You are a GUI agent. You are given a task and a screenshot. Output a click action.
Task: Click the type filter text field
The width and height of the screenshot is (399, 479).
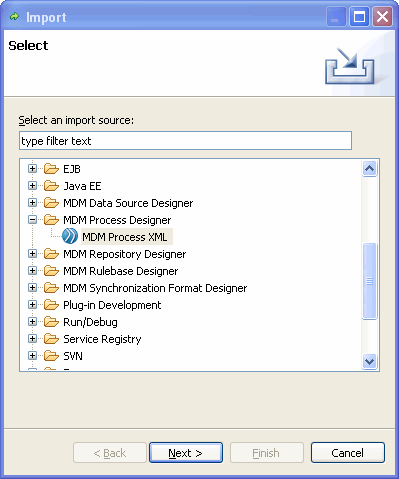[185, 141]
